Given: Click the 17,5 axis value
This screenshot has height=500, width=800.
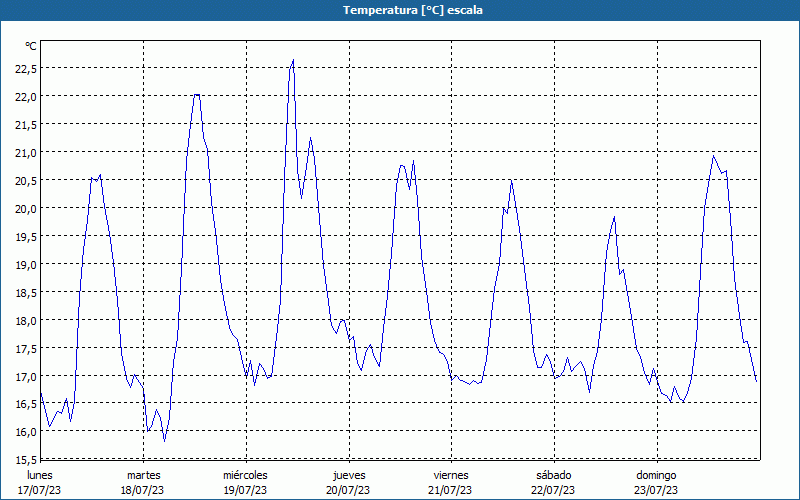Looking at the screenshot, I should pyautogui.click(x=26, y=349).
